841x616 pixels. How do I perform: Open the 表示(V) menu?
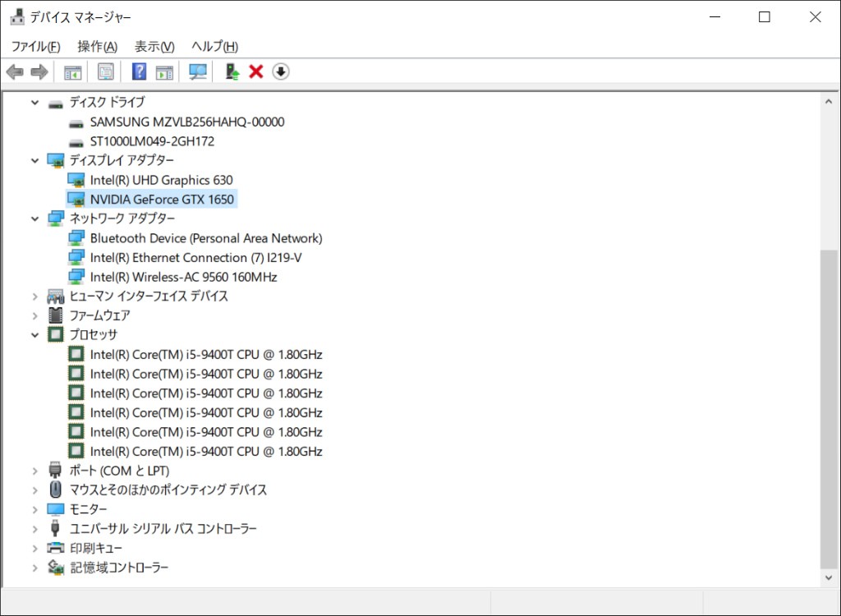pos(154,47)
